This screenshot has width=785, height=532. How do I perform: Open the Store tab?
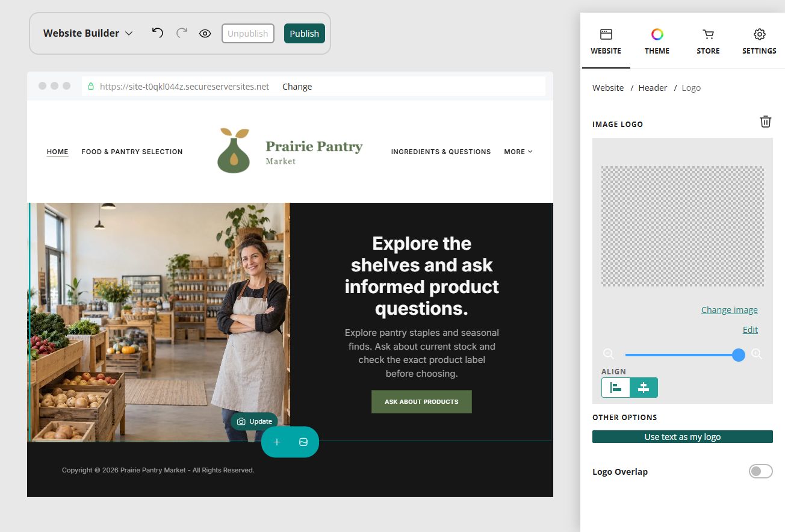click(x=708, y=42)
